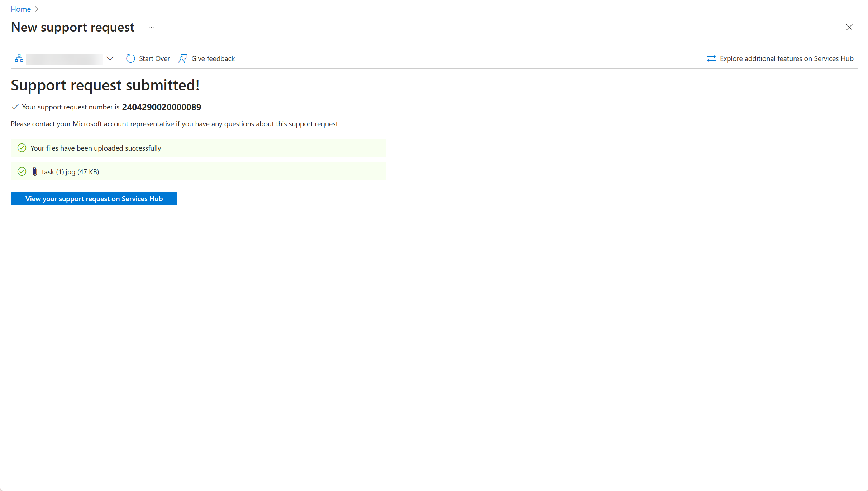The image size is (868, 491).
Task: Click the success toggle on file upload status
Action: (21, 148)
